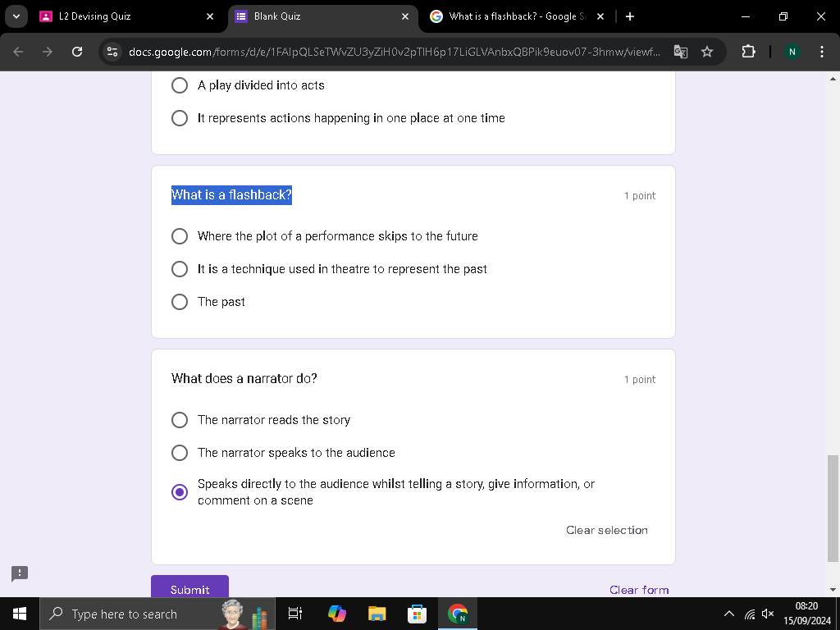Select 'The narrator speaks to the audience' option
The width and height of the screenshot is (840, 630).
(x=180, y=453)
